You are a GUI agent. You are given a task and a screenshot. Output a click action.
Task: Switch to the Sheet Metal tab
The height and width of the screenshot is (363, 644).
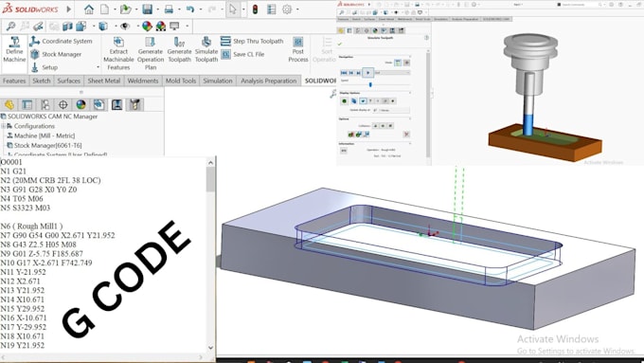[104, 81]
